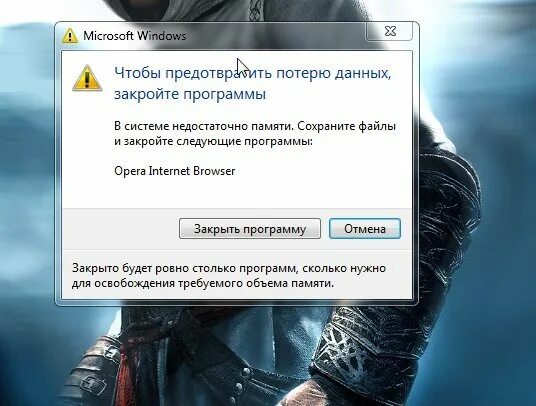
Task: Click the ornate bracer on the desktop wallpaper
Action: click(x=349, y=345)
